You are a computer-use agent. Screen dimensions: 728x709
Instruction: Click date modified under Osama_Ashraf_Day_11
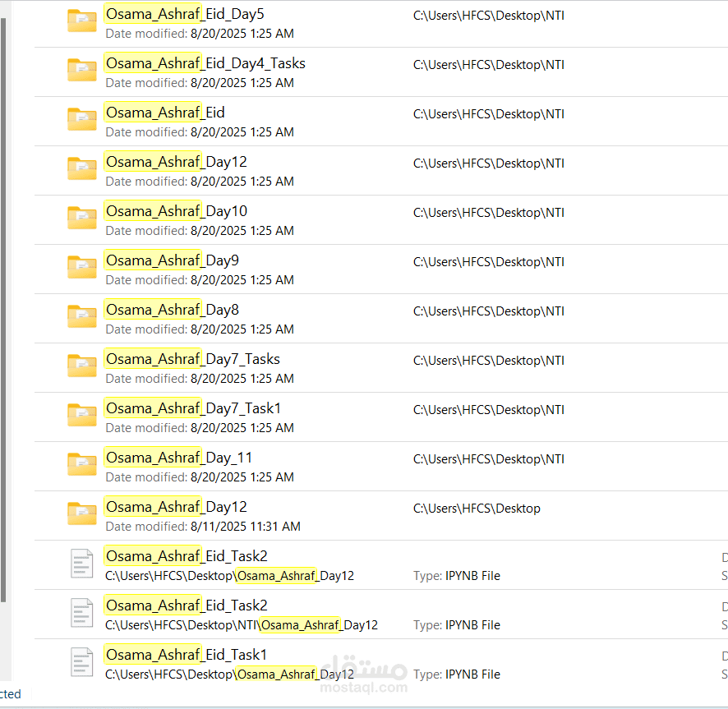(200, 477)
